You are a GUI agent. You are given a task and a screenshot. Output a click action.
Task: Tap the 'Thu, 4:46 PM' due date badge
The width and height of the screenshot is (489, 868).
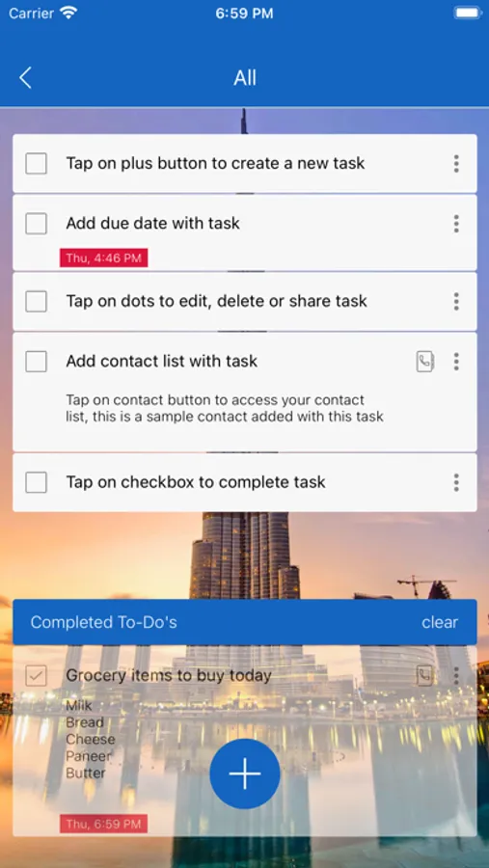(103, 258)
